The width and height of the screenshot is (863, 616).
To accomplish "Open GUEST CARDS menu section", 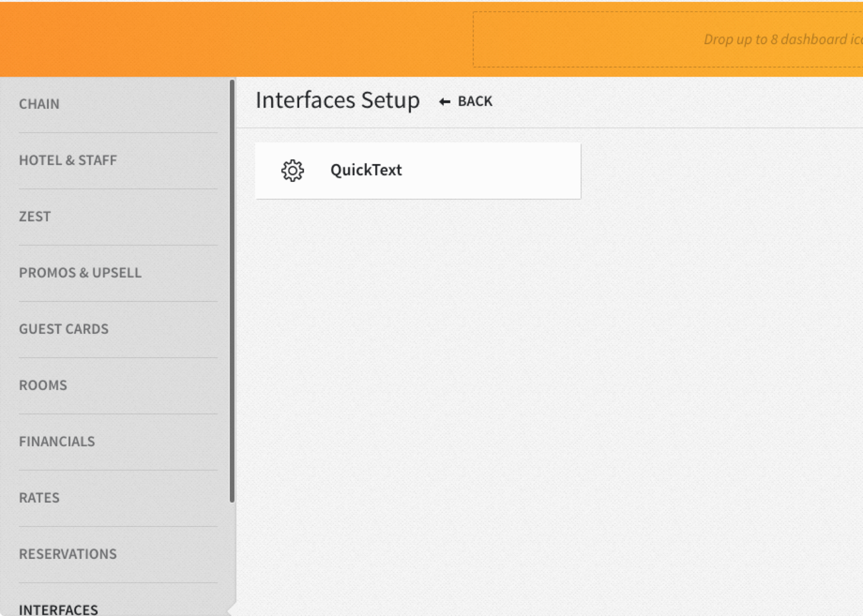I will coord(64,329).
